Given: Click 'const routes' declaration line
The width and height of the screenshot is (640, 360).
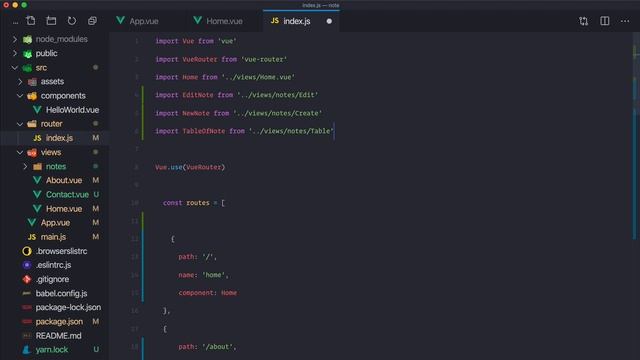Looking at the screenshot, I should pyautogui.click(x=193, y=203).
